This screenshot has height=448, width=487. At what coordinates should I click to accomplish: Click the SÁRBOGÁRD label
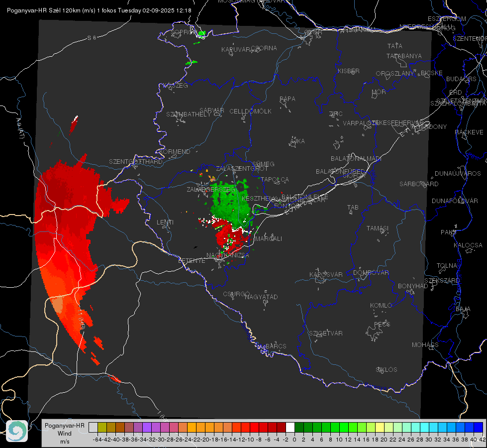pyautogui.click(x=419, y=184)
